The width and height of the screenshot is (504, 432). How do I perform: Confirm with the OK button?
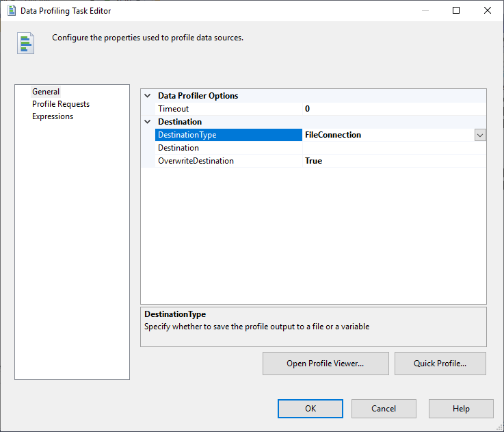pos(310,409)
